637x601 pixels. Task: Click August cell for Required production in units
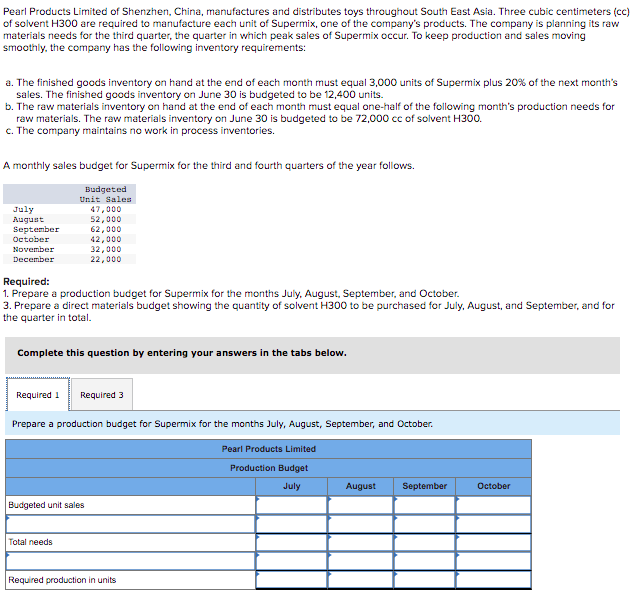(360, 580)
